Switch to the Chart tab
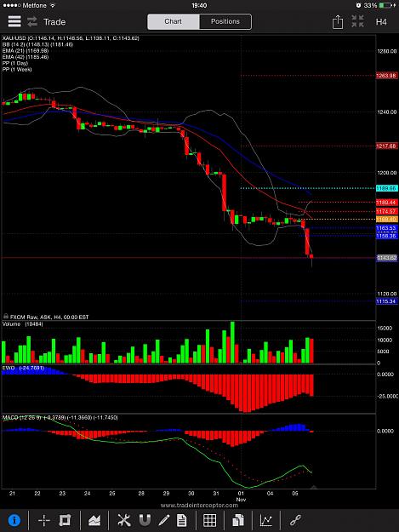399x532 pixels. (x=174, y=21)
